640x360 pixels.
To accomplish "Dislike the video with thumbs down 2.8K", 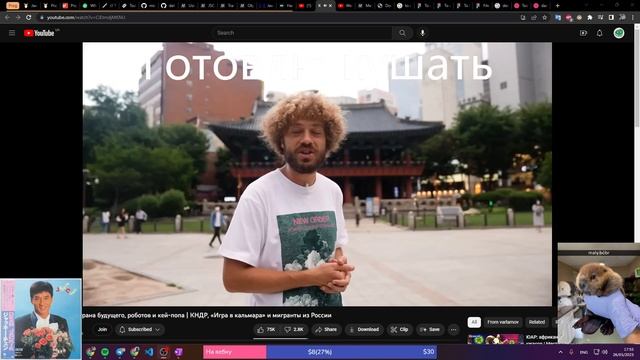I will [294, 329].
